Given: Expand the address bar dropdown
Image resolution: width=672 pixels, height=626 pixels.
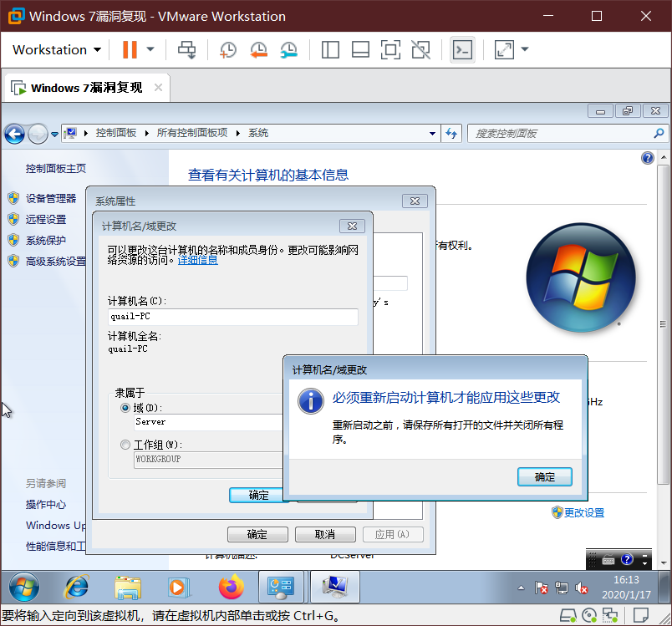Looking at the screenshot, I should click(432, 134).
